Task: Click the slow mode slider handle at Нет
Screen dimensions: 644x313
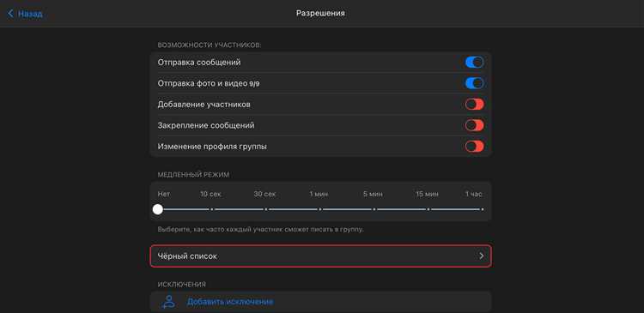Action: point(158,209)
